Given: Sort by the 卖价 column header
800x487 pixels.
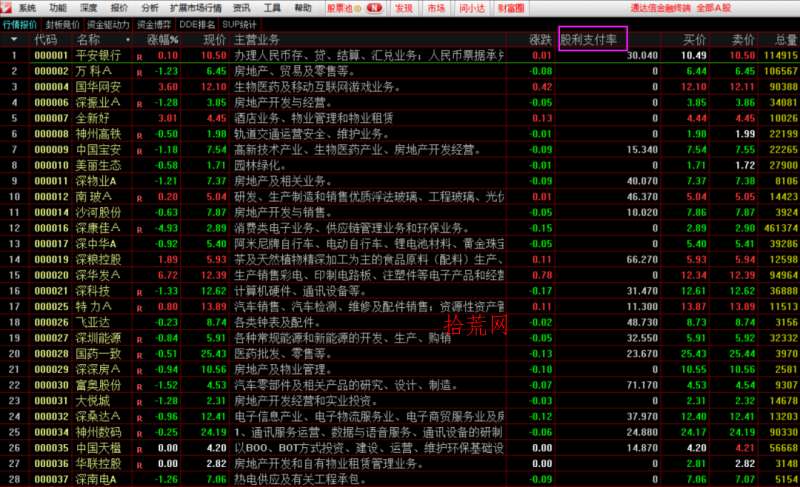Looking at the screenshot, I should click(x=743, y=40).
